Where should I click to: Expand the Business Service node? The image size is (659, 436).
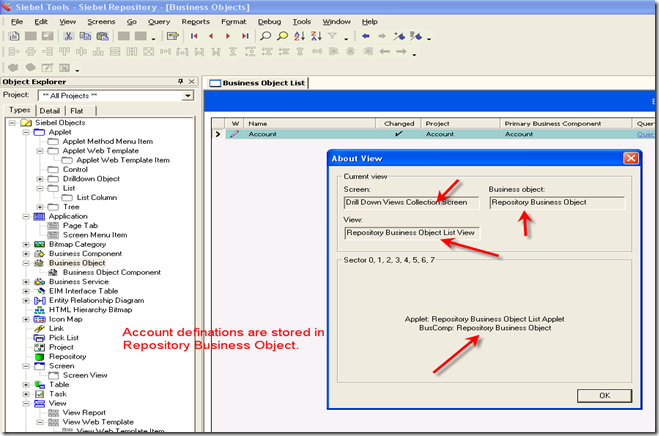(x=26, y=282)
